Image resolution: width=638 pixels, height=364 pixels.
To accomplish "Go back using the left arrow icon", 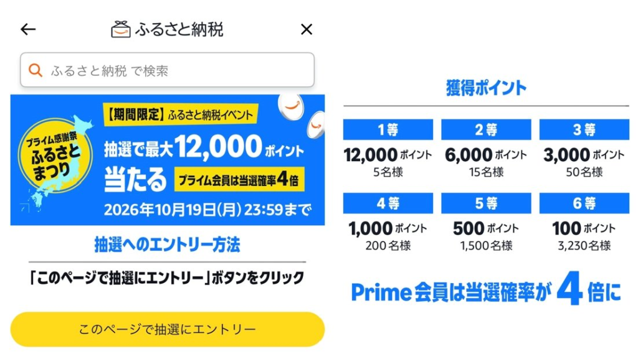I will 28,29.
